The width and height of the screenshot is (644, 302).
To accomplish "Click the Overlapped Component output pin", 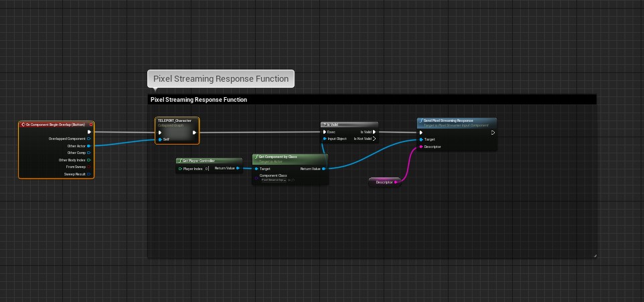I will (x=89, y=139).
